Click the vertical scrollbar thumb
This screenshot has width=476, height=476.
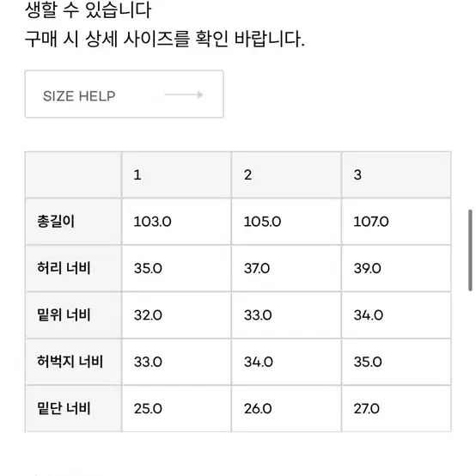coord(470,250)
